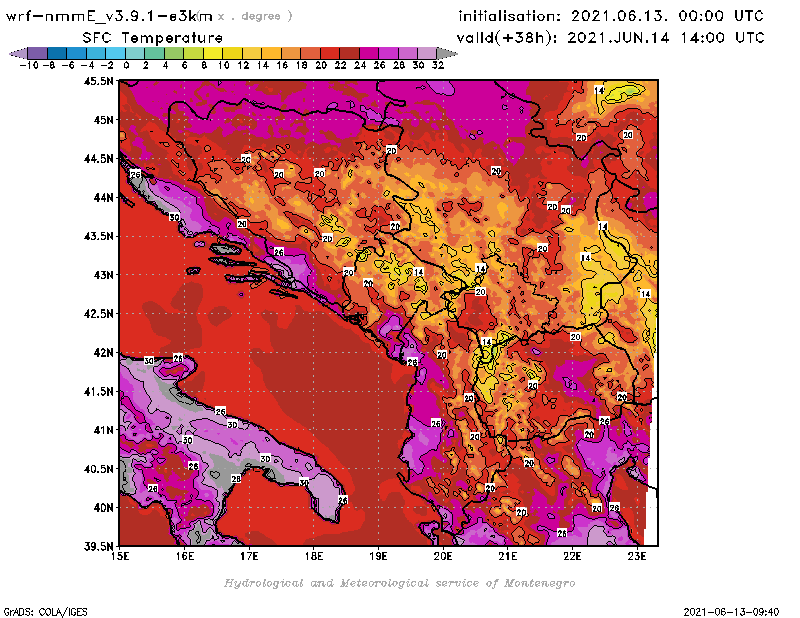The width and height of the screenshot is (800, 618).
Task: Click the red legend swatch between 20 and 22
Action: (x=330, y=53)
